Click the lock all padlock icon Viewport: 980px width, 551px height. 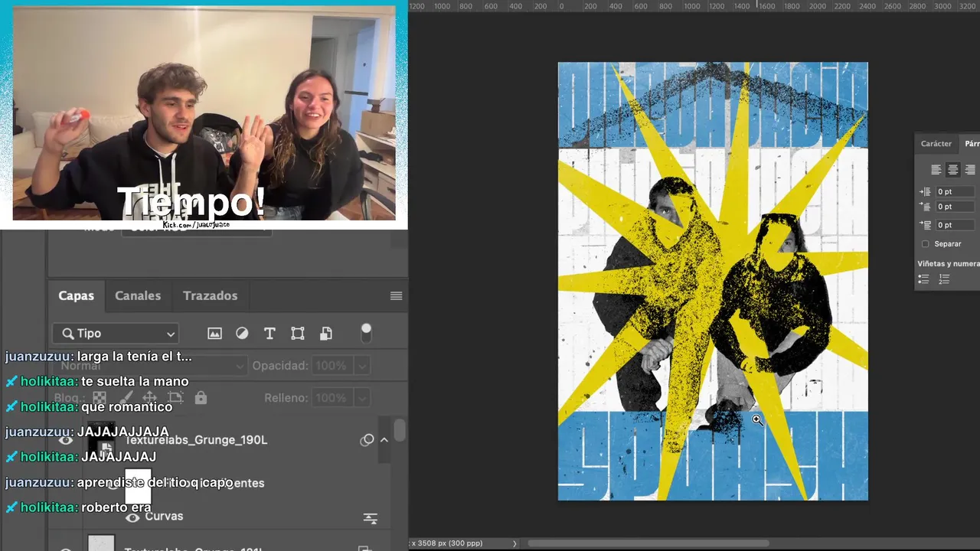201,398
